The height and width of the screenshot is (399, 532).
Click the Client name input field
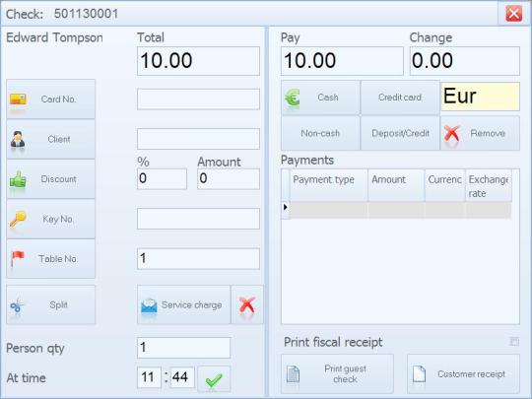198,139
